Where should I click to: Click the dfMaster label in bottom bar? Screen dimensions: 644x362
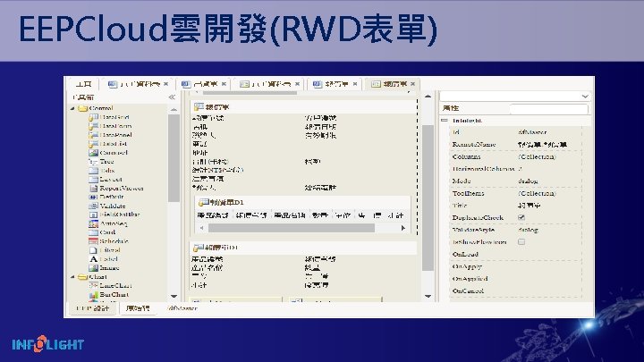tap(182, 308)
